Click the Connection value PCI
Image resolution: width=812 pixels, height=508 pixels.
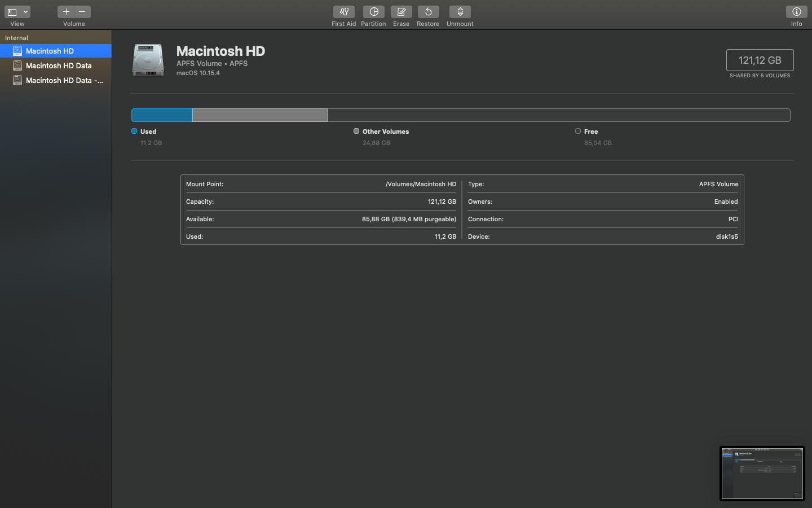(x=733, y=219)
